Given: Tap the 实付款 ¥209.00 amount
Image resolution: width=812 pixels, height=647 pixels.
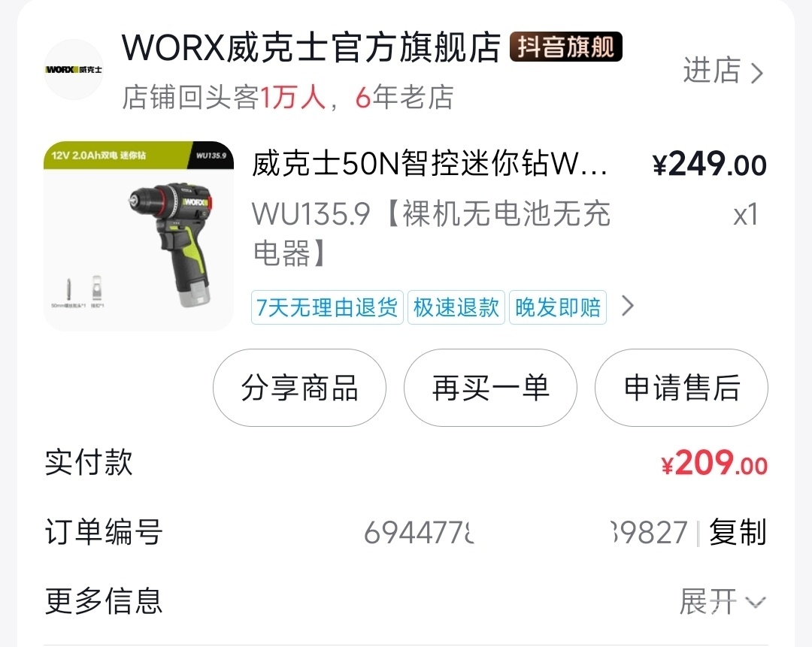Looking at the screenshot, I should click(714, 463).
